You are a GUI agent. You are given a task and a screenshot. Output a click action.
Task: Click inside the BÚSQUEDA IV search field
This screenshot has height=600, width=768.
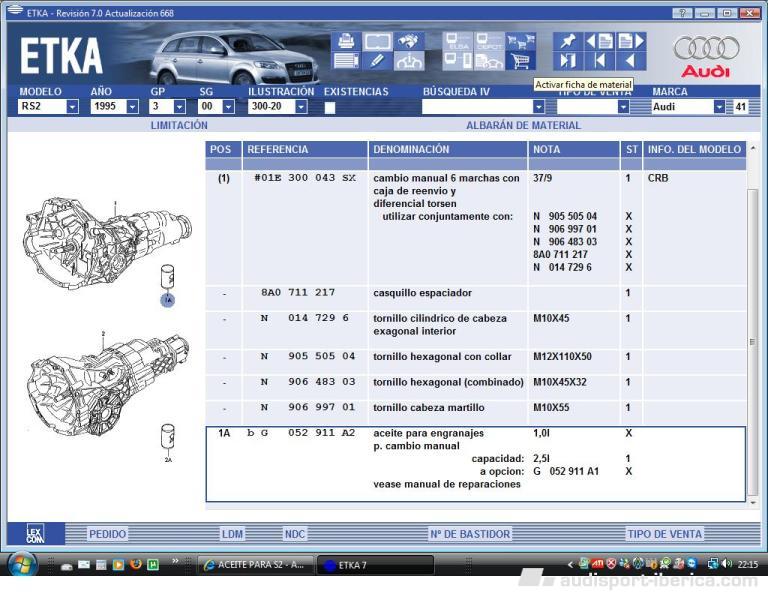pos(477,106)
